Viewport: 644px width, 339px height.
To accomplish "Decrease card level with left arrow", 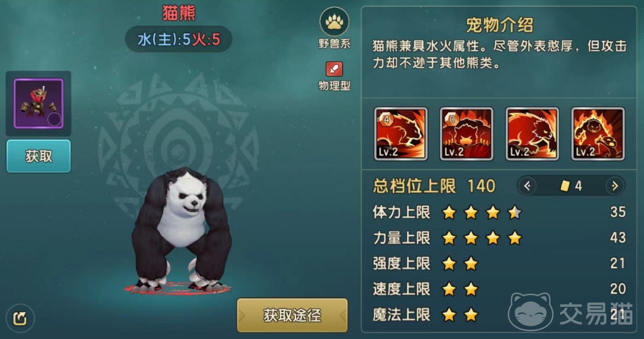I will (x=527, y=186).
